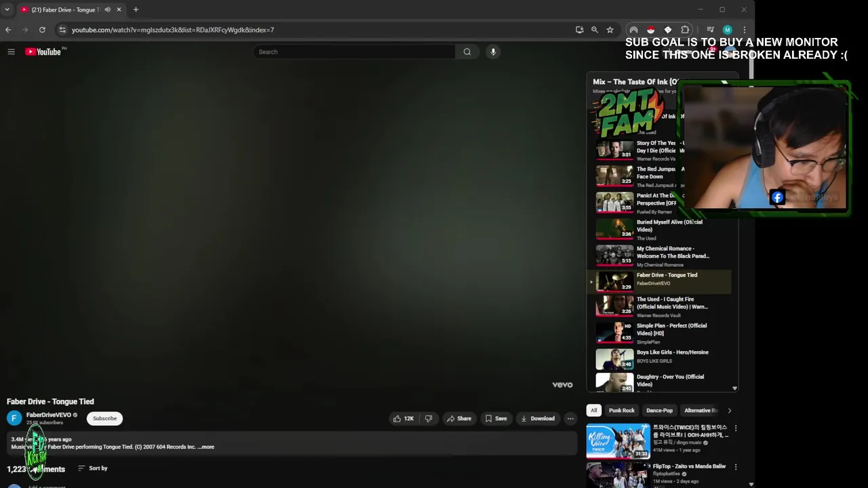The image size is (868, 488).
Task: Like the video (12K thumbs up)
Action: [403, 418]
